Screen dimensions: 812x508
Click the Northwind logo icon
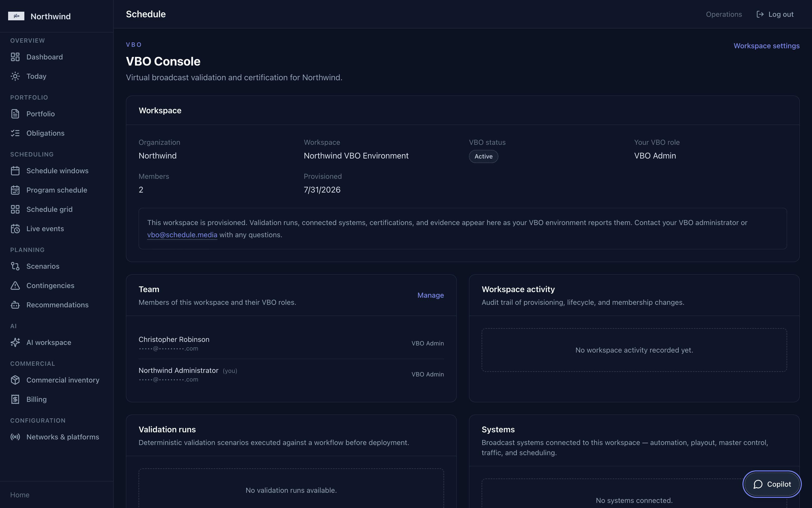tap(16, 16)
